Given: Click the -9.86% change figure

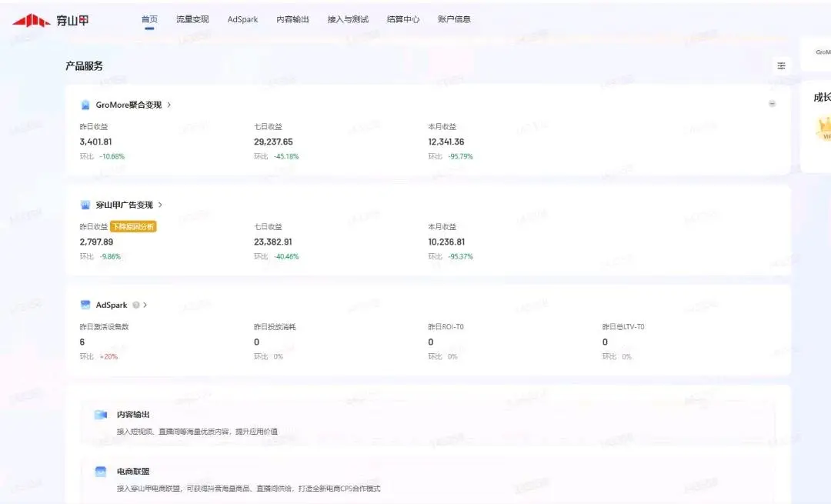Looking at the screenshot, I should (110, 256).
